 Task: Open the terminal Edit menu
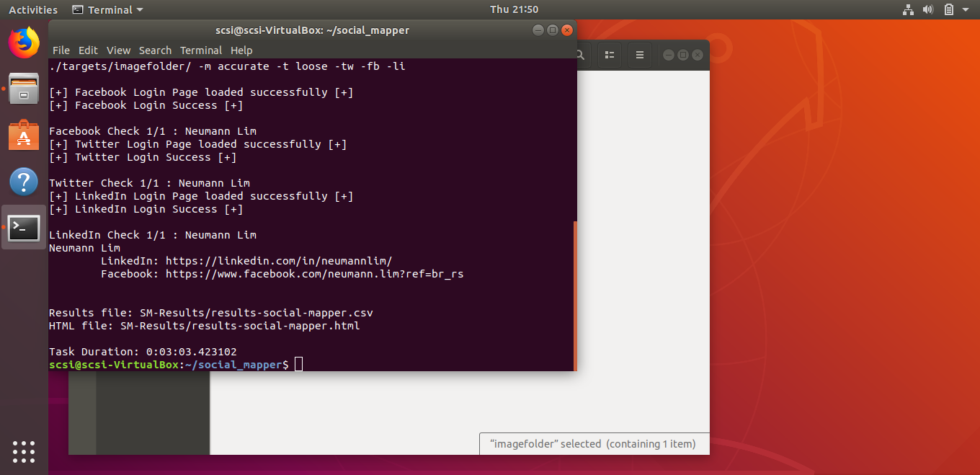88,50
